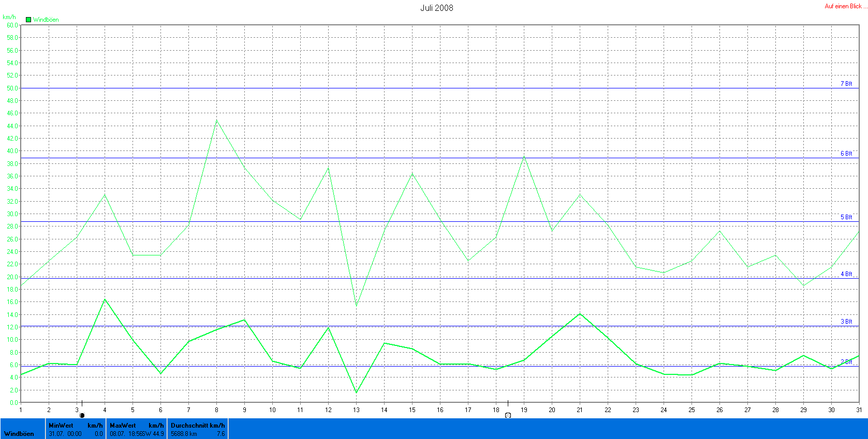The image size is (868, 439).
Task: Click the '31.07. 00:00' minimum timestamp
Action: point(65,434)
